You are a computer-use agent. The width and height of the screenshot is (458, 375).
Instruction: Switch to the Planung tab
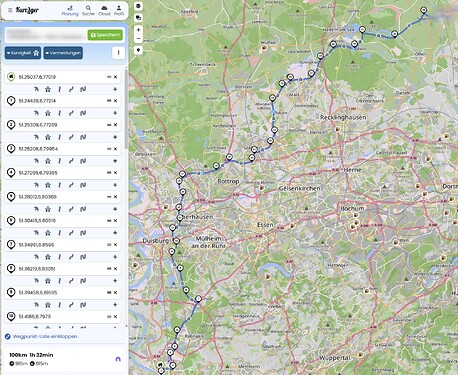(70, 11)
